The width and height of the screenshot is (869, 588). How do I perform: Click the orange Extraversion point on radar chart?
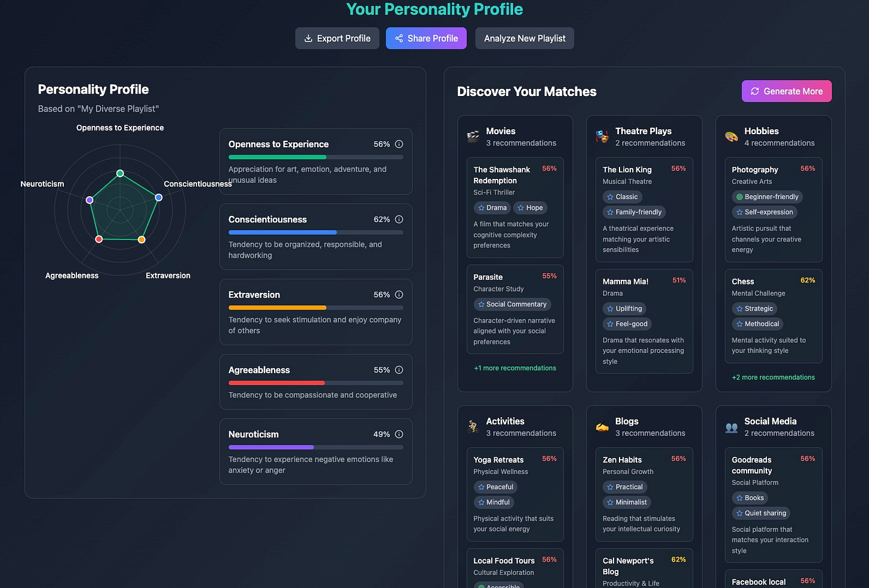[x=141, y=240]
